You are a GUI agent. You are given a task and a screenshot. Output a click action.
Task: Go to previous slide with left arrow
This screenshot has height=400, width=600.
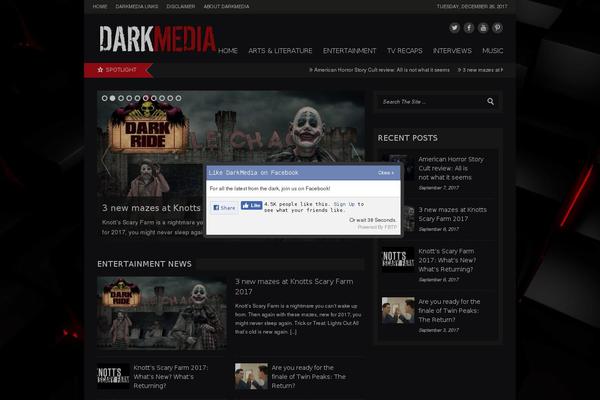coord(106,160)
